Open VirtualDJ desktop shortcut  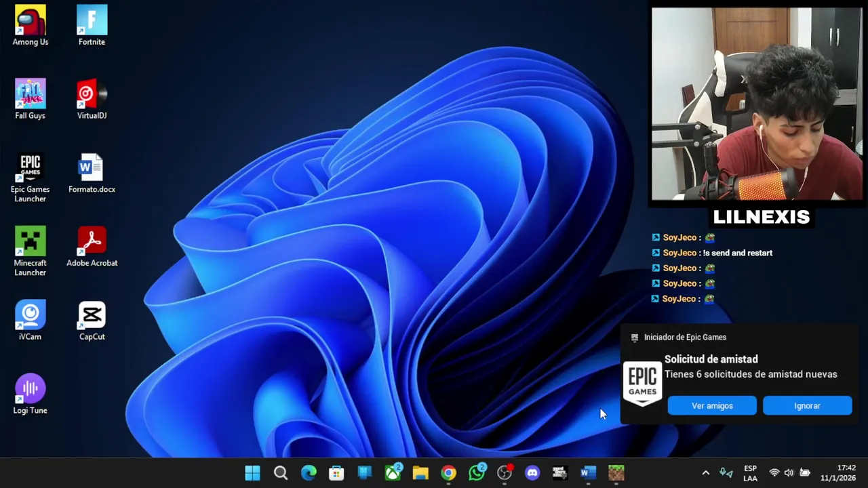(x=92, y=100)
